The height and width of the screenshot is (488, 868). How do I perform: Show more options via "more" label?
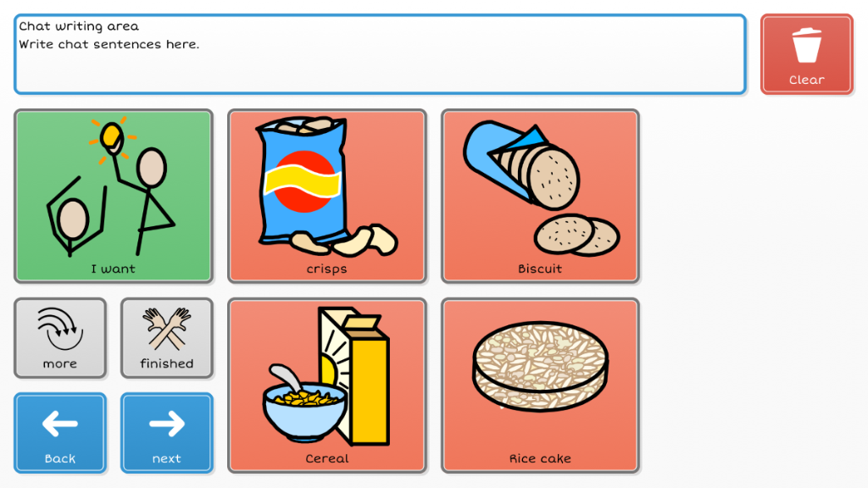click(59, 363)
